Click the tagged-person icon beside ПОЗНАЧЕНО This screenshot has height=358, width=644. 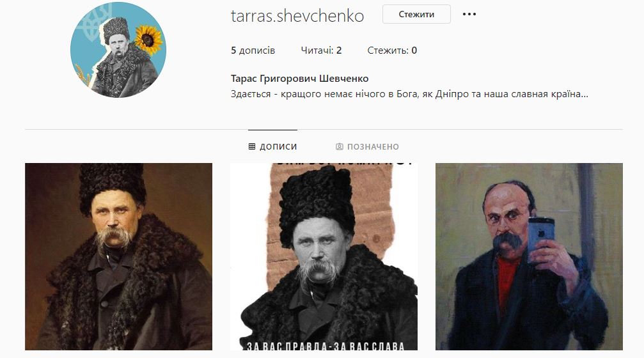click(x=339, y=146)
